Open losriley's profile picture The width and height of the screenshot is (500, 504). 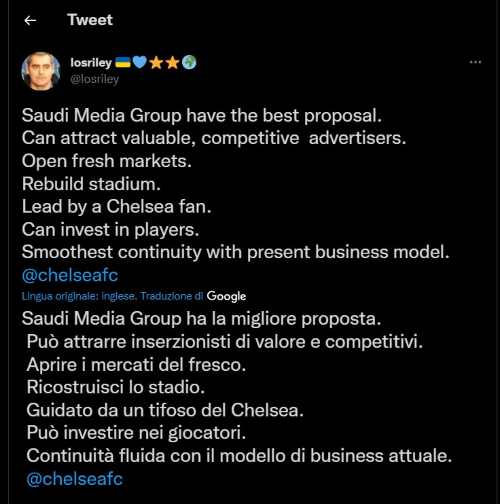coord(41,71)
